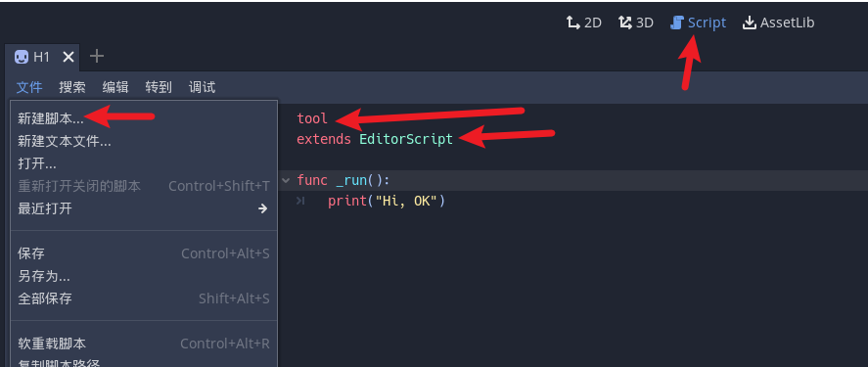Close the H1 scene tab

point(69,57)
